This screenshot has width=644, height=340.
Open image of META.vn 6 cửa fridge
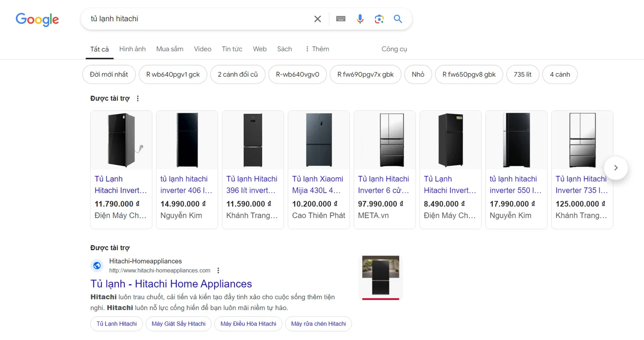385,140
